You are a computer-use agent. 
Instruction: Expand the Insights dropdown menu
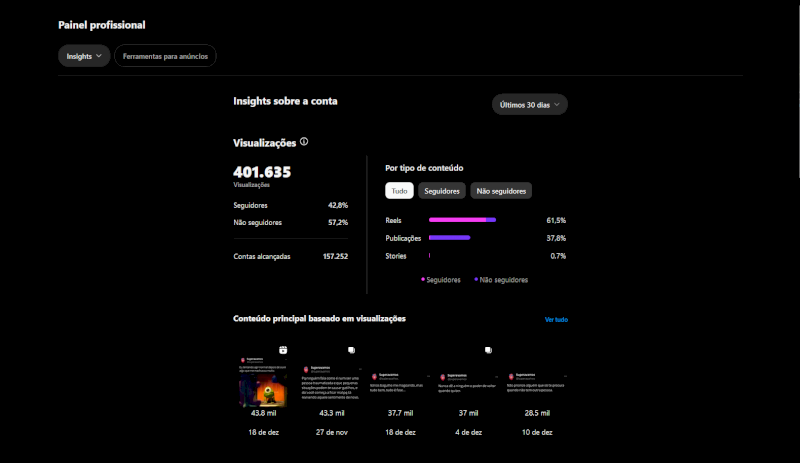[x=84, y=57]
